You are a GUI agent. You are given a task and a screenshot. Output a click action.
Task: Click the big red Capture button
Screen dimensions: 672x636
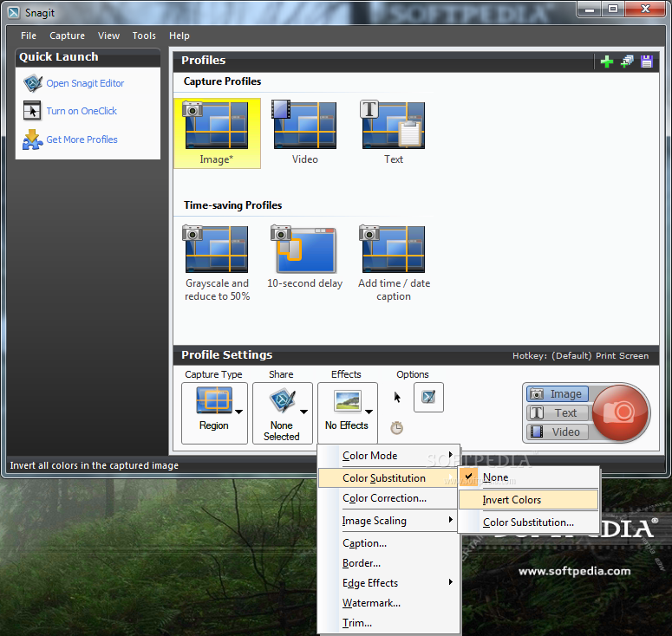click(619, 412)
